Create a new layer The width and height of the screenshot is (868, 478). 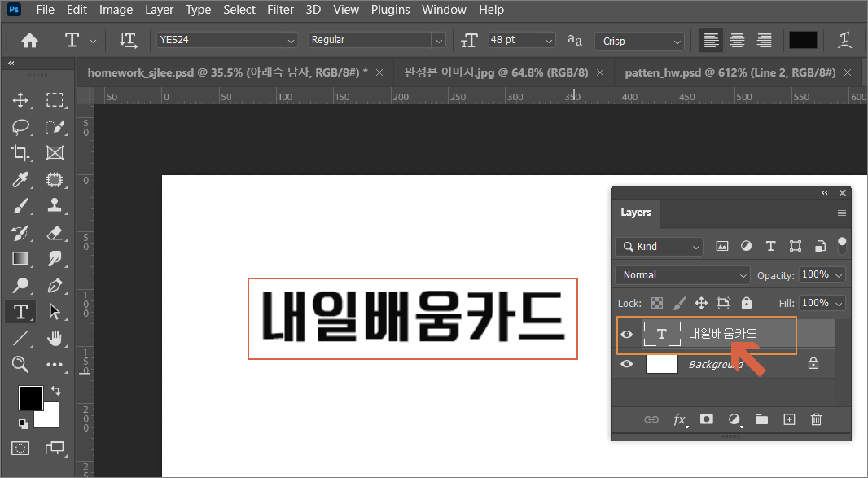(789, 419)
